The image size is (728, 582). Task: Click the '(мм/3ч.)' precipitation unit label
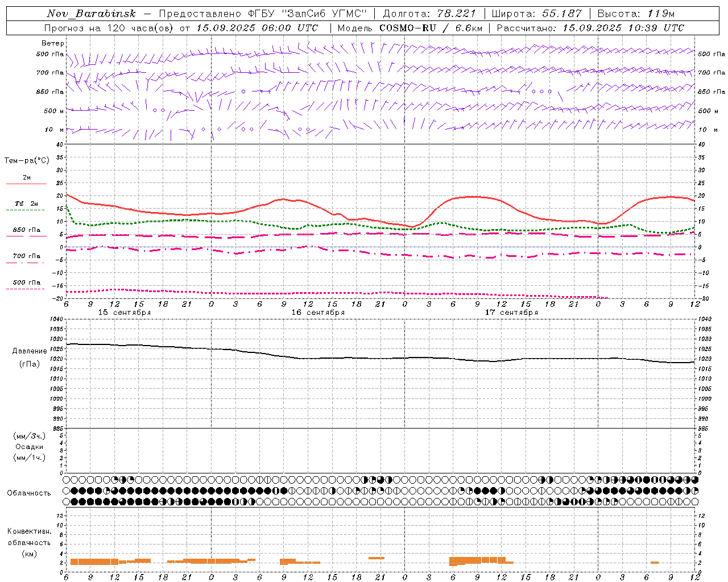30,436
